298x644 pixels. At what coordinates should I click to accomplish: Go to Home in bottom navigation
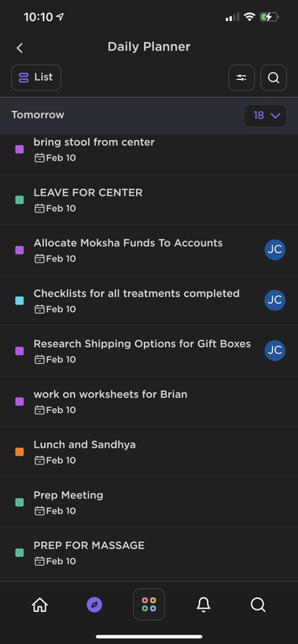[40, 605]
